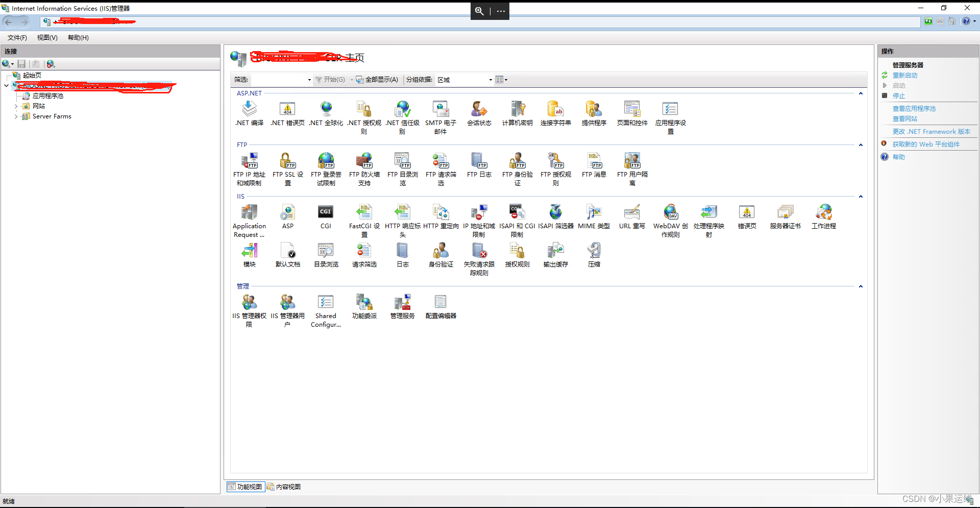Open the 输出缓存 feature
Screen dimensions: 980x508
point(555,255)
